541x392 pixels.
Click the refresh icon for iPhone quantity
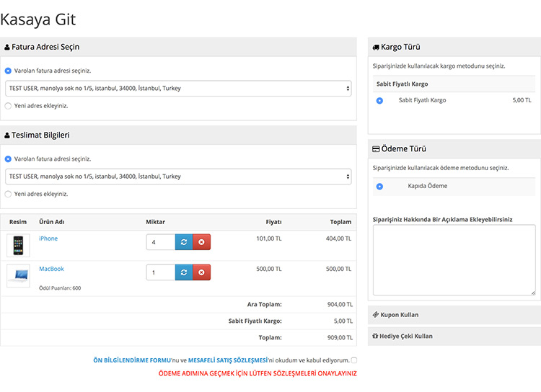[184, 242]
